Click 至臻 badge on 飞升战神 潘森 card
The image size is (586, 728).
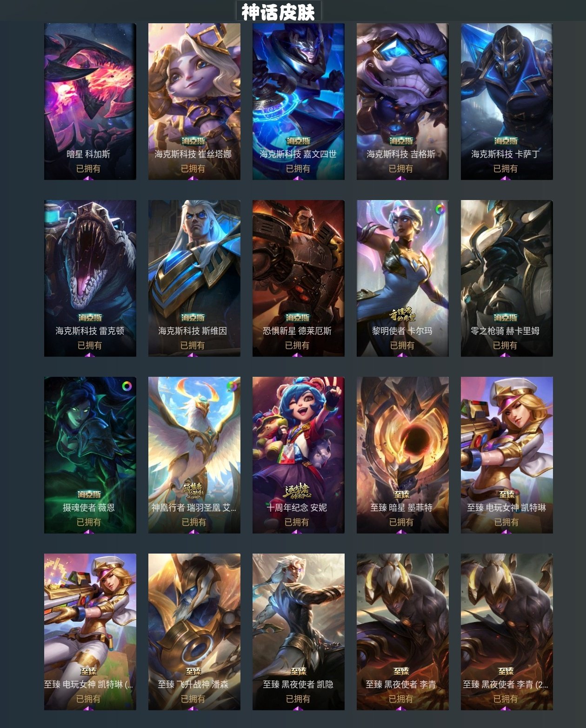pos(193,671)
